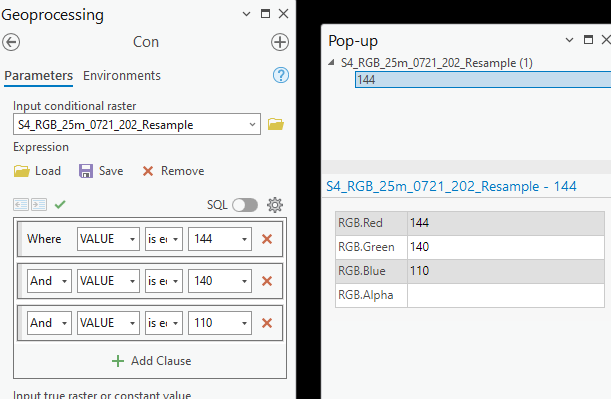Go back with the Geoprocessing back arrow
Image resolution: width=611 pixels, height=399 pixels.
coord(11,42)
